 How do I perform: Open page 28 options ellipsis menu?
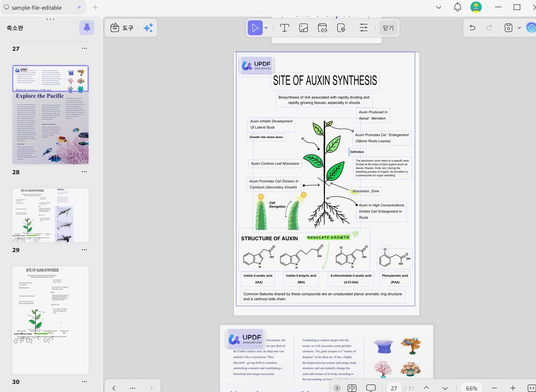(x=84, y=172)
